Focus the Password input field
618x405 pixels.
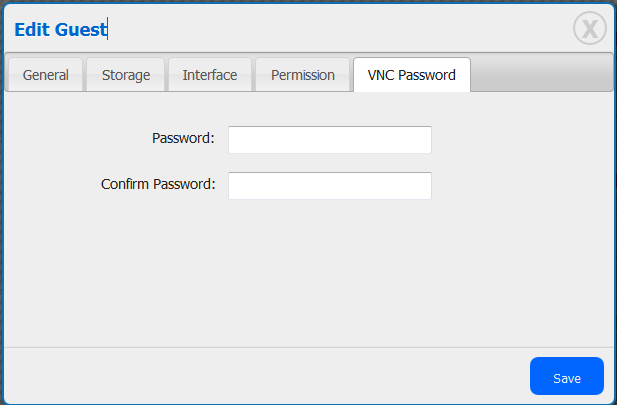coord(330,140)
